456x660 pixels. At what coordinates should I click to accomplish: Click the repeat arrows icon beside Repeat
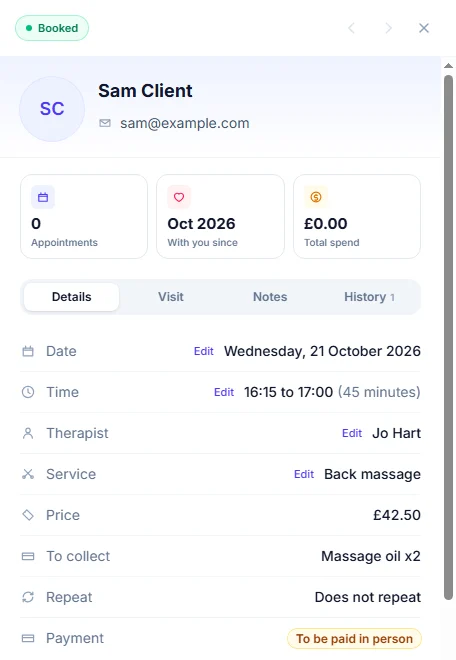pos(28,597)
